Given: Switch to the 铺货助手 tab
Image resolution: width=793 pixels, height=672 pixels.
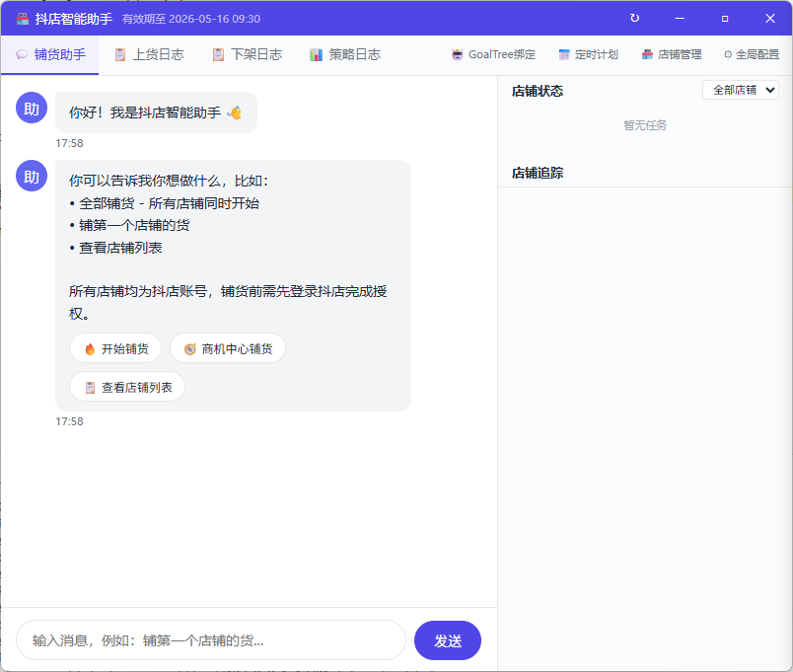Looking at the screenshot, I should click(x=50, y=54).
